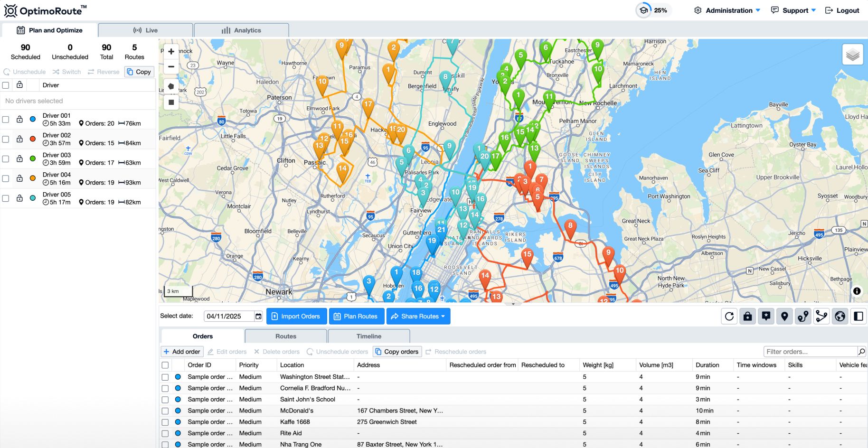Sort by the Priority column header

point(256,365)
